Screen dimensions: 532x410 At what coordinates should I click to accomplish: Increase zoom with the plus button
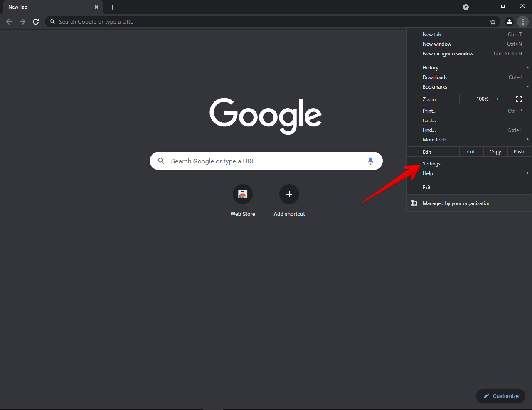pyautogui.click(x=498, y=99)
